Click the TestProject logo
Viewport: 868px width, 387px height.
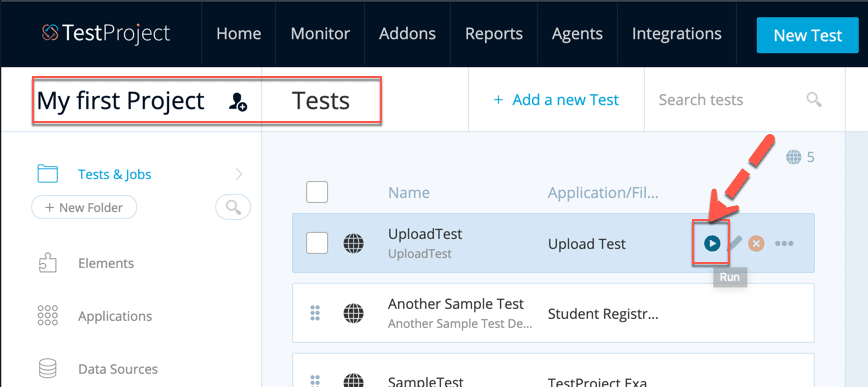pyautogui.click(x=106, y=34)
